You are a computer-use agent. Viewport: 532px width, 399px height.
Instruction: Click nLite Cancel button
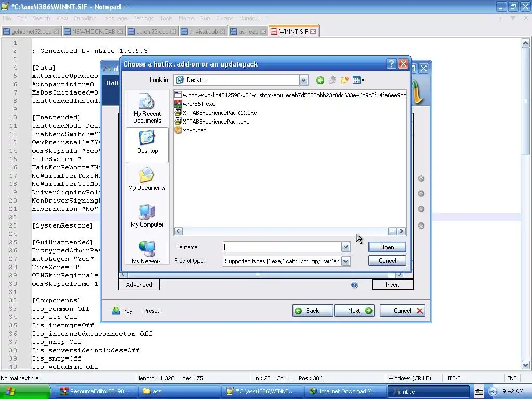403,311
